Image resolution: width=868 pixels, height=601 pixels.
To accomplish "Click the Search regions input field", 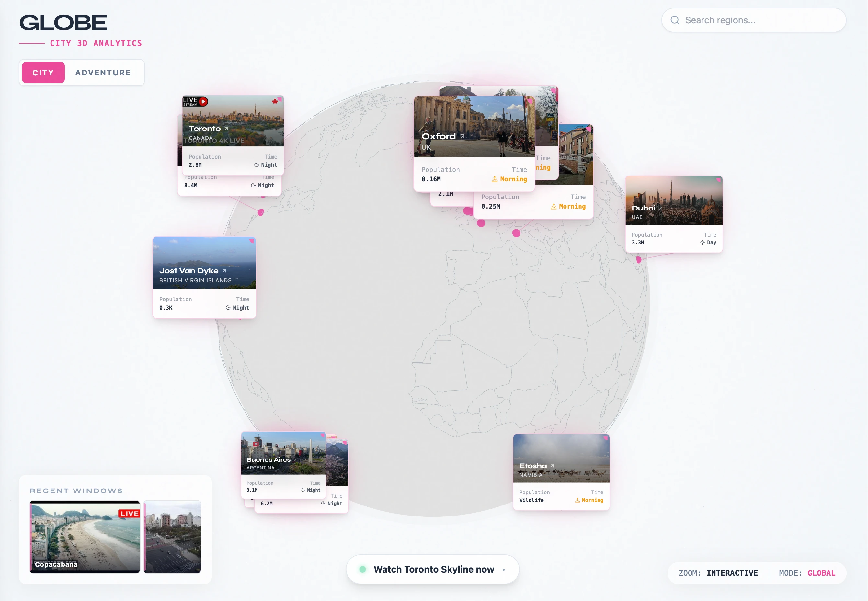I will click(x=754, y=20).
